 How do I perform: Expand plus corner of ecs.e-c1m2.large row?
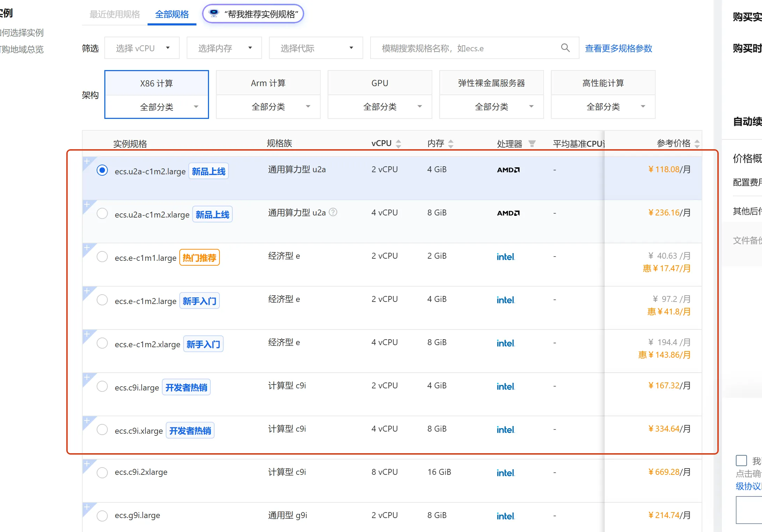coord(87,291)
